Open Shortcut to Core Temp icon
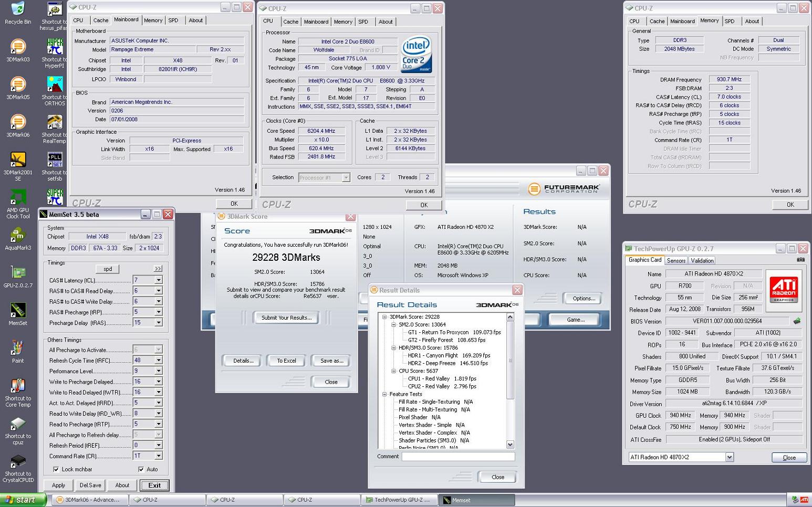812x507 pixels. pos(18,393)
